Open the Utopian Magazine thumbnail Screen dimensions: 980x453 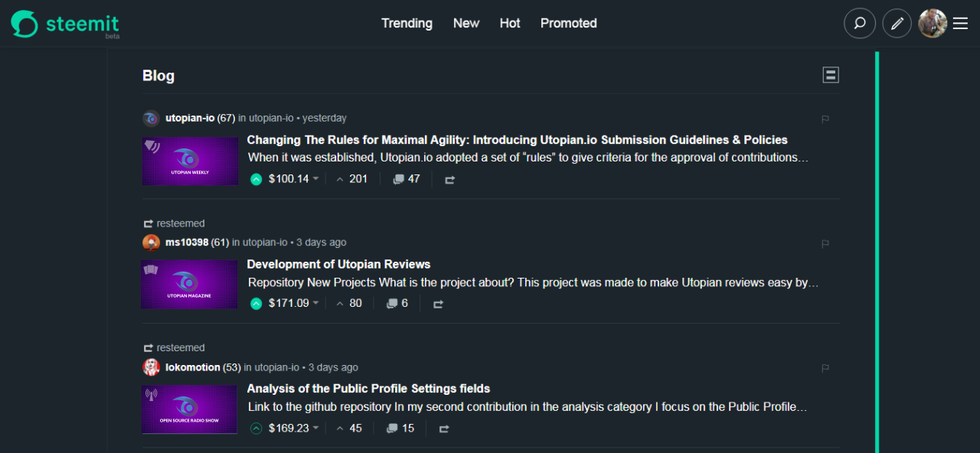189,285
